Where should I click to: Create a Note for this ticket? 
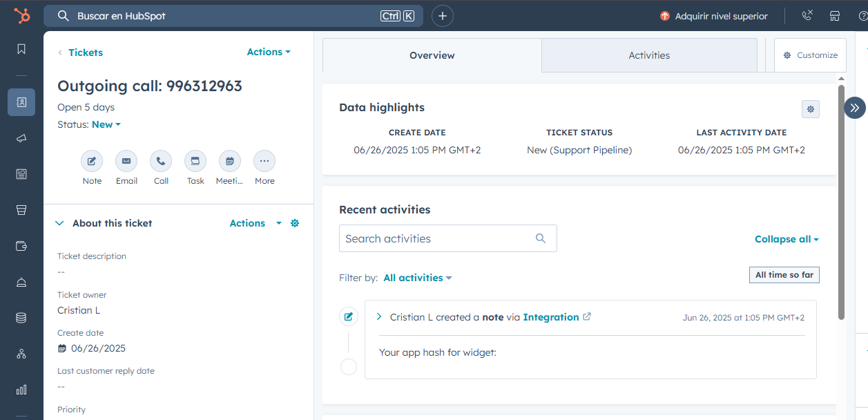coord(92,161)
